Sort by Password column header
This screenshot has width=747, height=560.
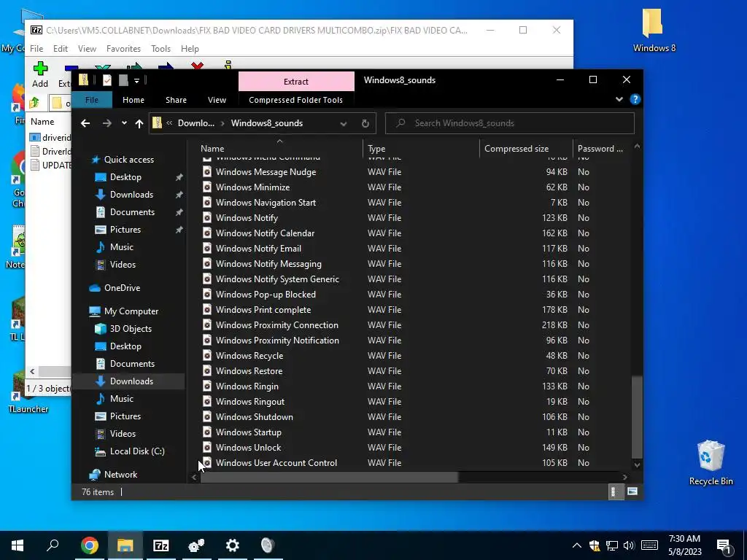click(x=601, y=149)
